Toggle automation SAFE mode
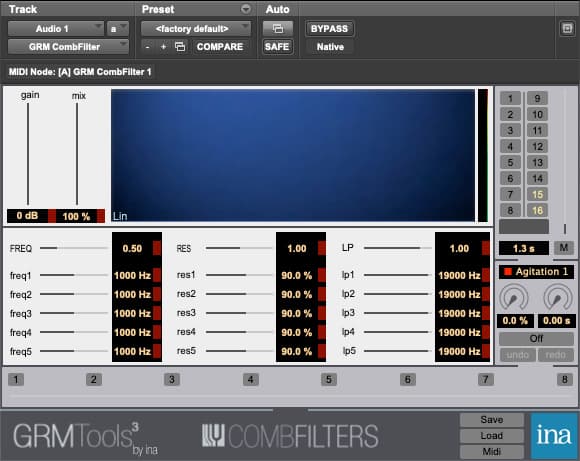The width and height of the screenshot is (580, 461). 277,47
